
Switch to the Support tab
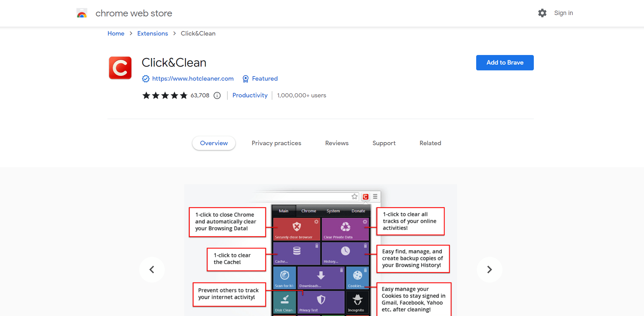383,143
